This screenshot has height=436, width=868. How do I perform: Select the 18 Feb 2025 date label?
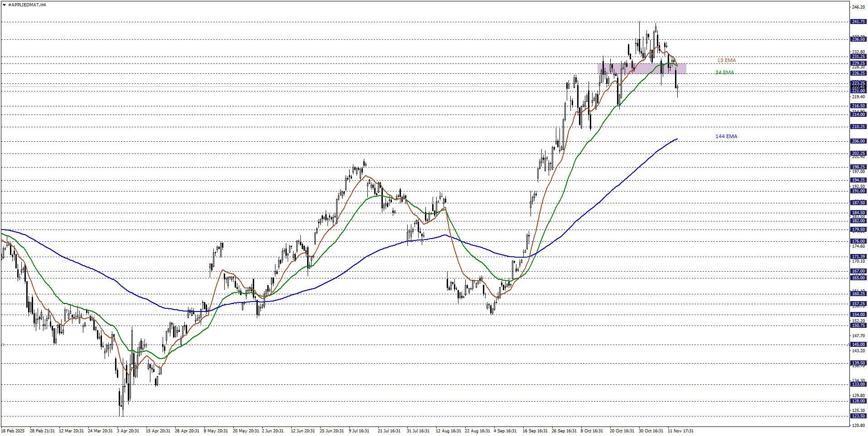click(13, 431)
